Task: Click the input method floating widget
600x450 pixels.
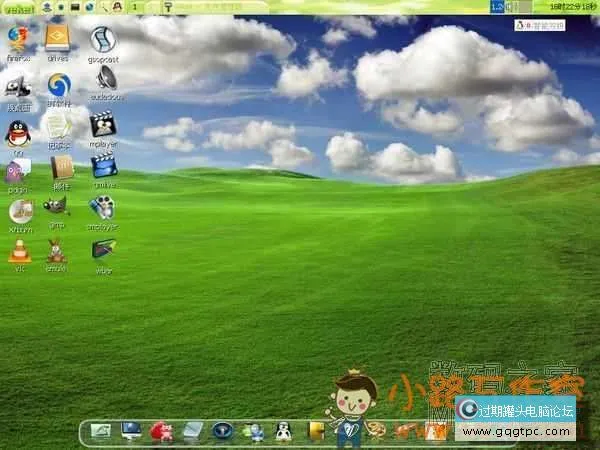Action: (x=540, y=25)
